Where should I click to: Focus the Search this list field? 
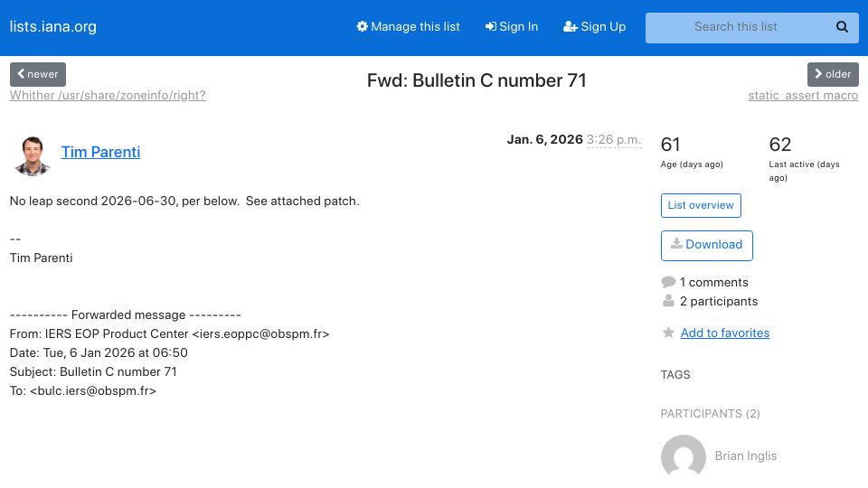(x=736, y=27)
